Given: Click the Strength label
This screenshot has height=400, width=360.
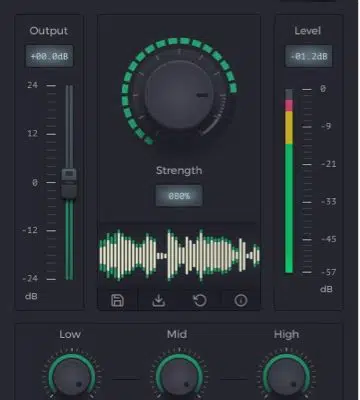Looking at the screenshot, I should pos(179,170).
